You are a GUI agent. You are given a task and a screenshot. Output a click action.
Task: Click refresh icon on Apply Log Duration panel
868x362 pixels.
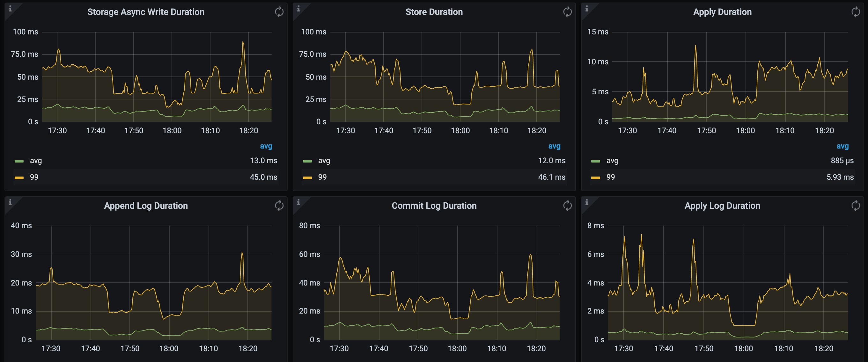coord(856,206)
